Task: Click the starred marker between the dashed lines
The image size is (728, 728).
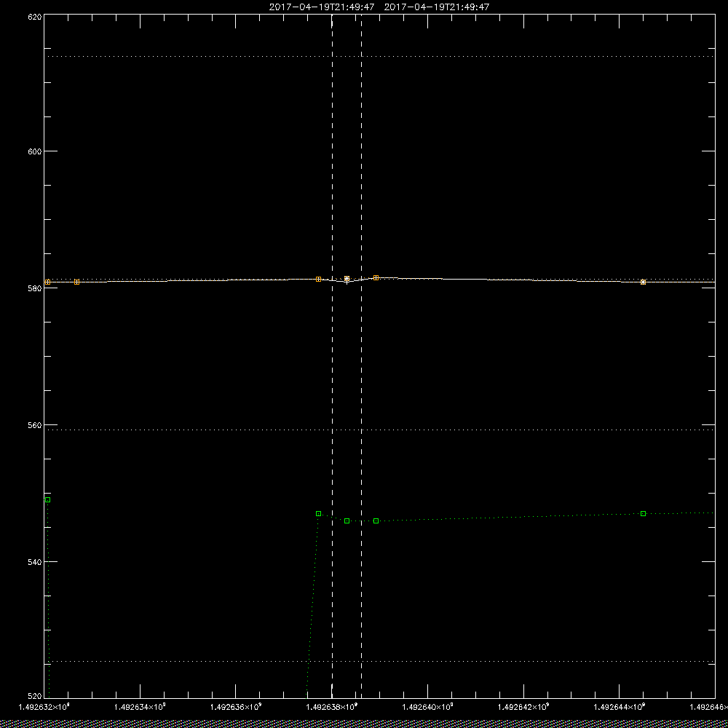Action: click(x=347, y=279)
